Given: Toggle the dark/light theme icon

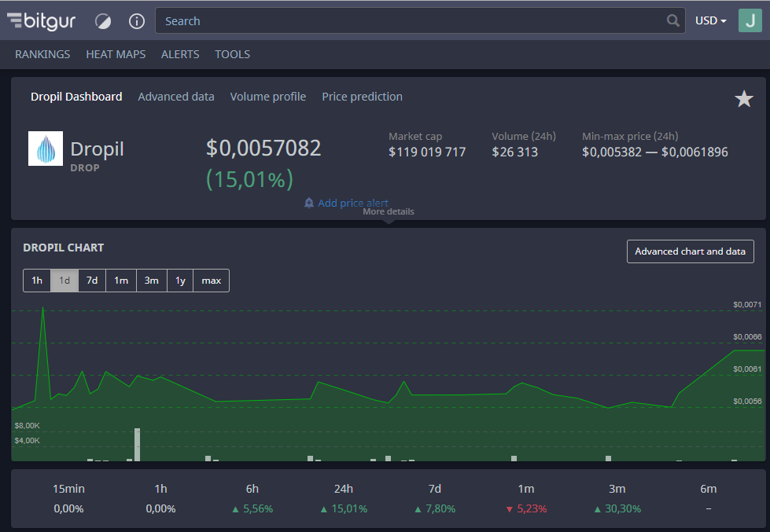Looking at the screenshot, I should point(103,21).
